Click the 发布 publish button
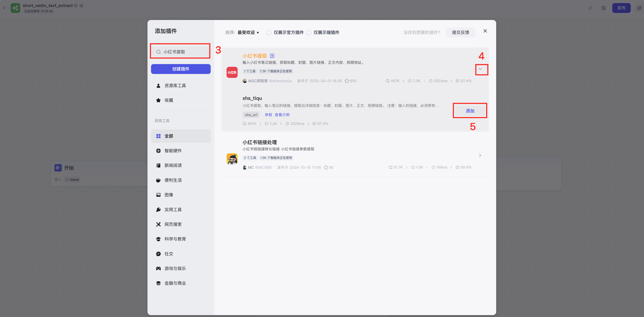 [x=621, y=8]
